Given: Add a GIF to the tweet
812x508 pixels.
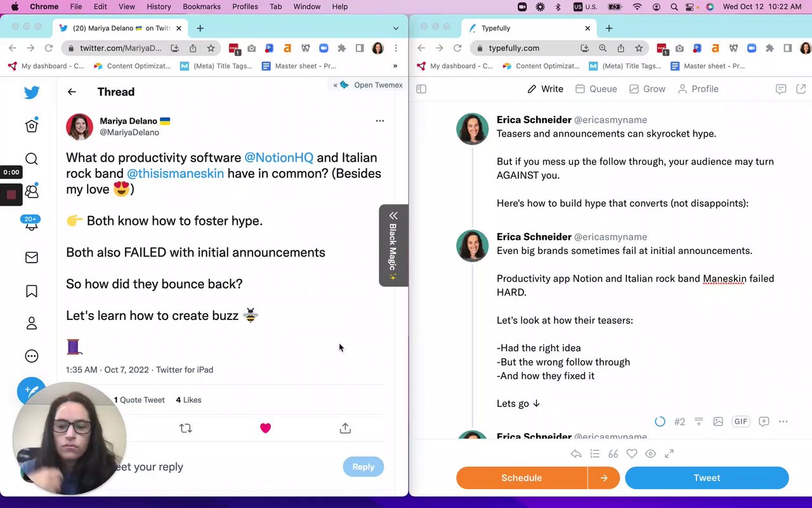Looking at the screenshot, I should point(741,422).
